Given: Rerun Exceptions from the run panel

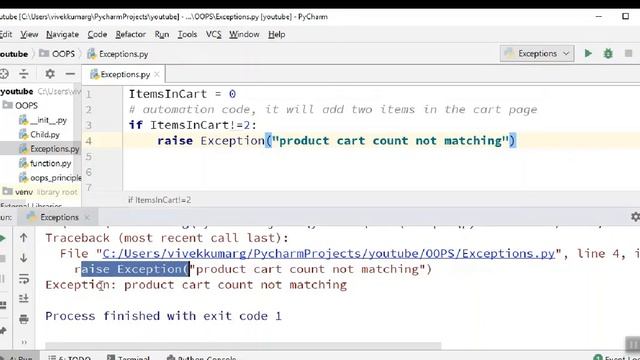Looking at the screenshot, I should (x=3, y=238).
